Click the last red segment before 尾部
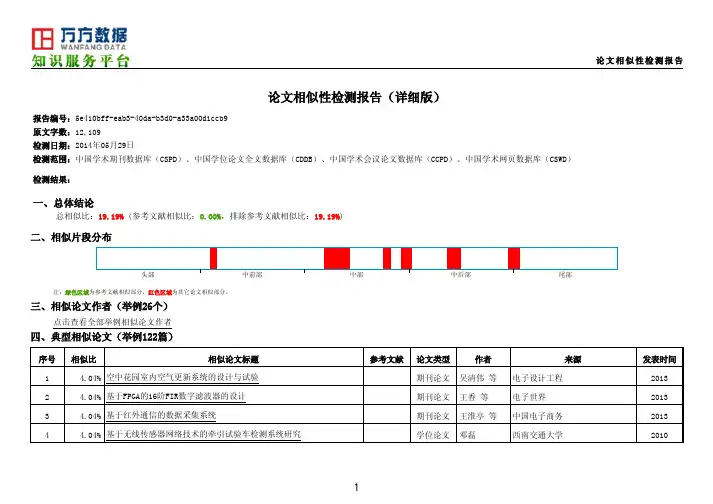This screenshot has width=713, height=504. [514, 258]
